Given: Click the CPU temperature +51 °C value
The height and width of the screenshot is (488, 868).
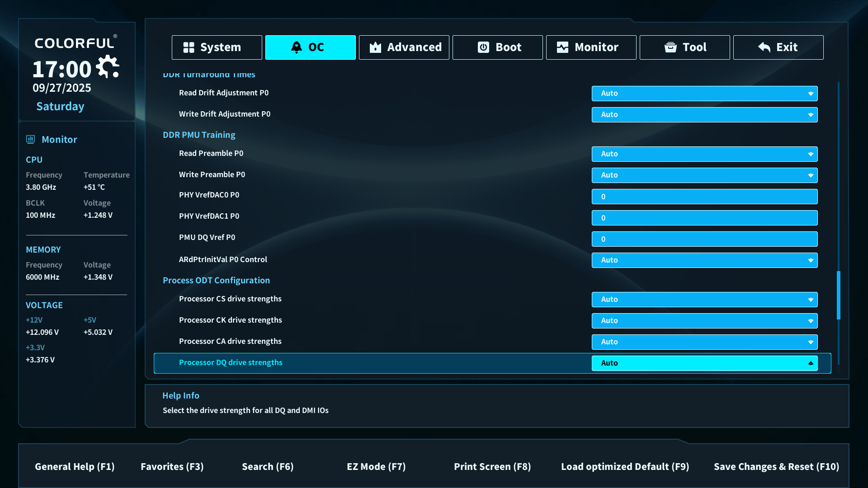Looking at the screenshot, I should tap(94, 187).
